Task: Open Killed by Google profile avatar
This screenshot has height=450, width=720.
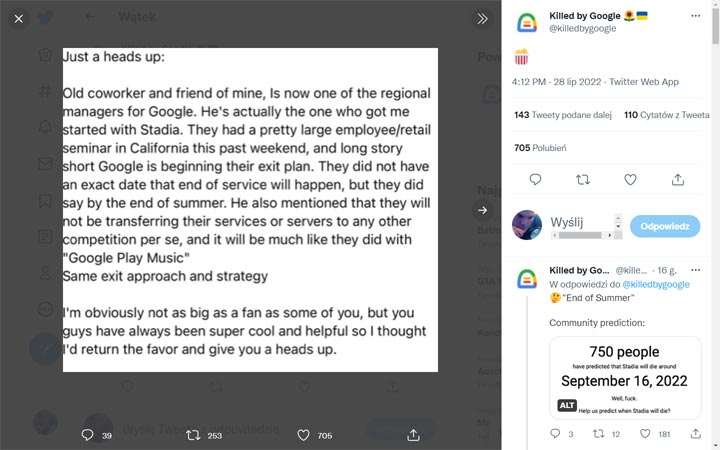Action: [527, 22]
